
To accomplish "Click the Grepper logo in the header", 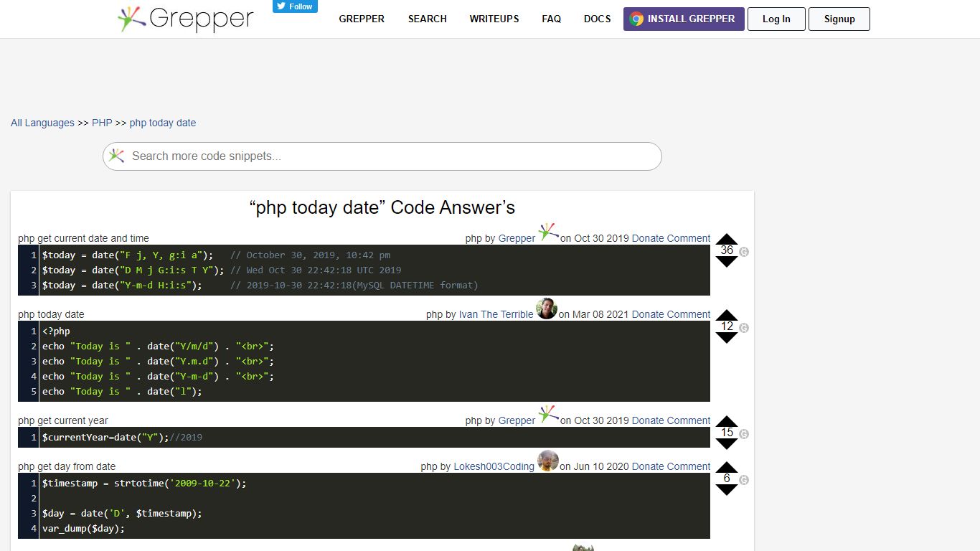I will point(185,19).
